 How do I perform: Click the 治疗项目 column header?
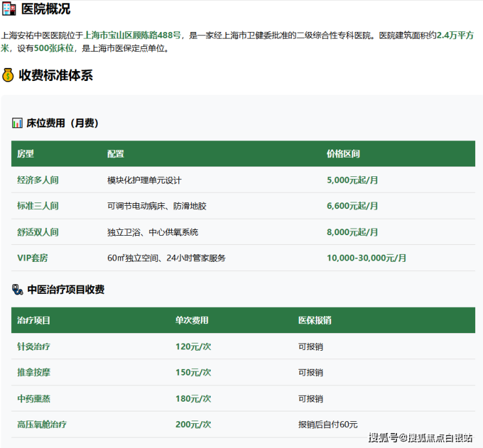pos(34,321)
